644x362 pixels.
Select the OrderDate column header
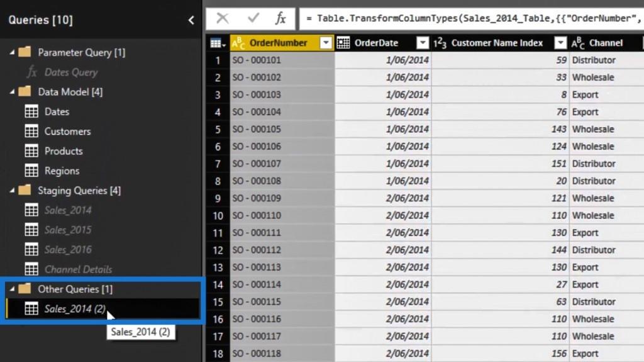point(376,43)
